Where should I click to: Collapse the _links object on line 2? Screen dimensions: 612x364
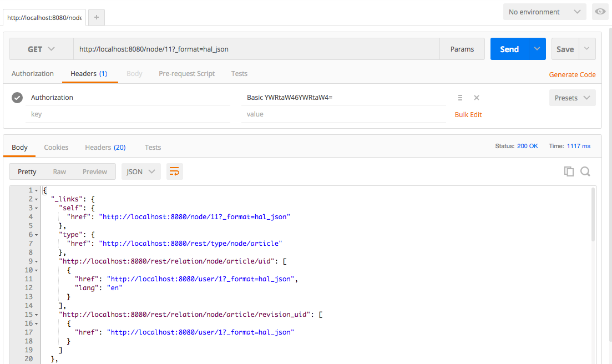[37, 199]
